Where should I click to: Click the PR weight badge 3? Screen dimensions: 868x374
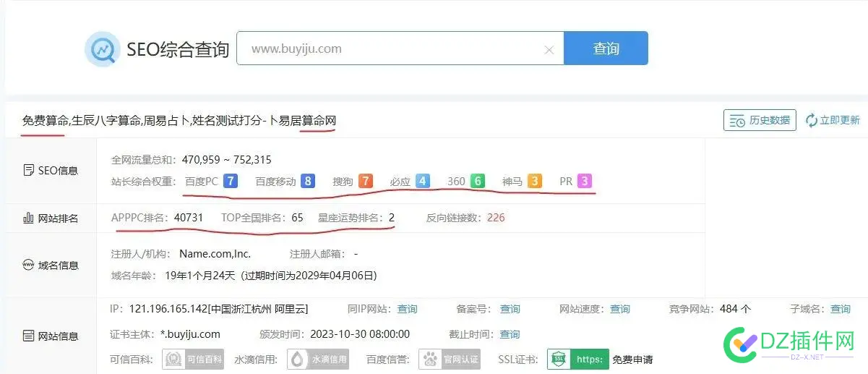pyautogui.click(x=584, y=181)
